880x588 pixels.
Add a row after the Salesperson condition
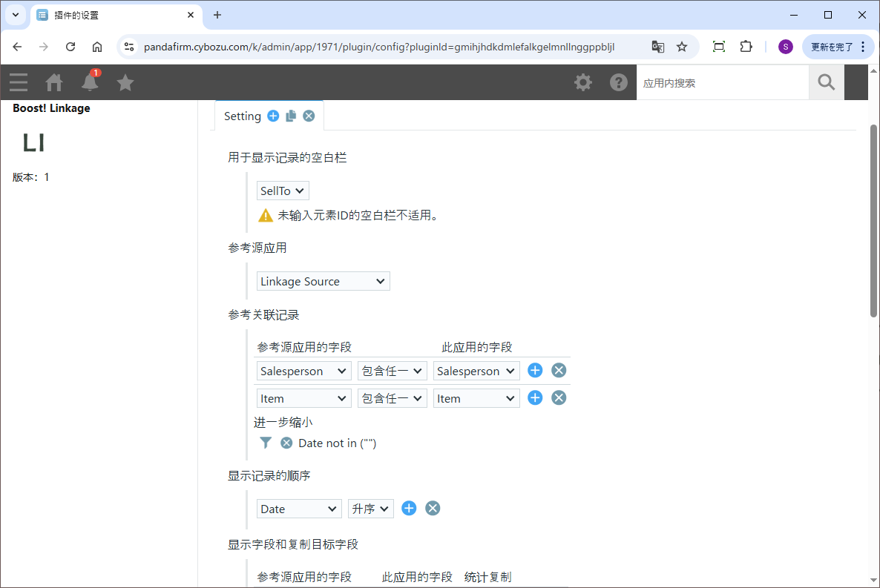tap(535, 371)
